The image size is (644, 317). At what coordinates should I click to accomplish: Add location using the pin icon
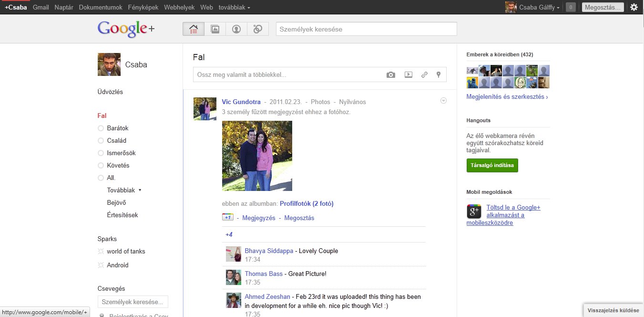point(439,75)
